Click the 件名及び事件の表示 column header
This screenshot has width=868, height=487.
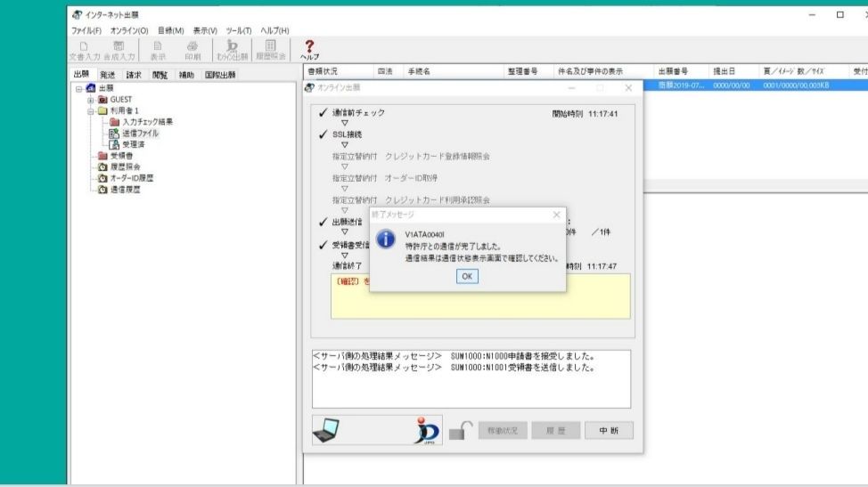pyautogui.click(x=590, y=71)
